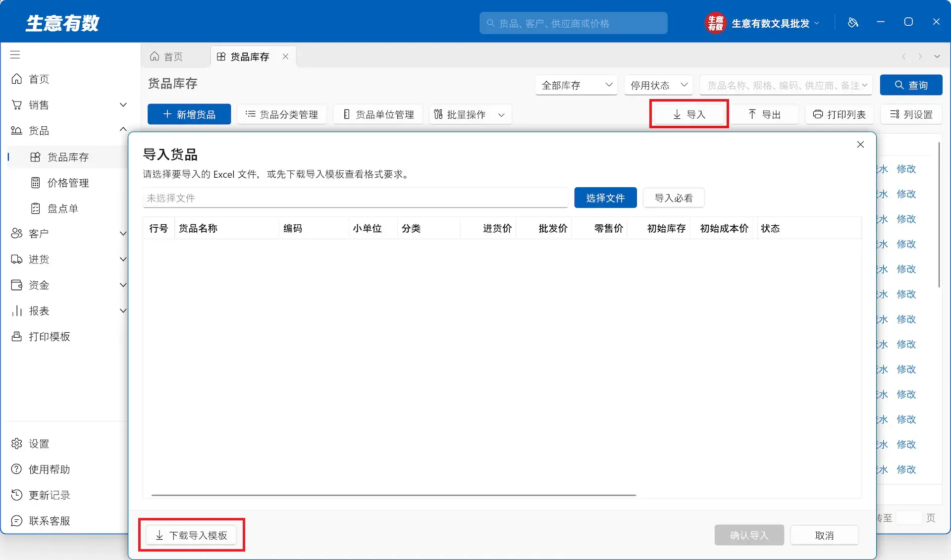This screenshot has width=951, height=560.
Task: Open 货品单位管理 unit management
Action: click(378, 114)
